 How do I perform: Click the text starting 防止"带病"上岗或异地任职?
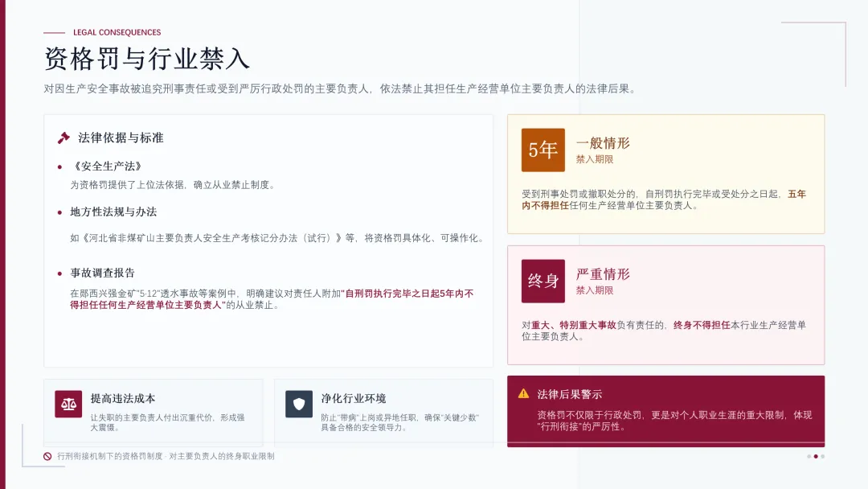pos(399,422)
